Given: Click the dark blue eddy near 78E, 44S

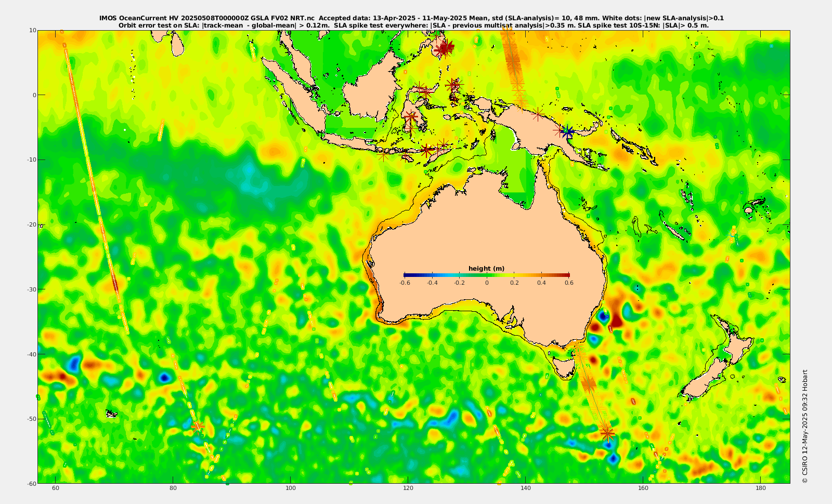Looking at the screenshot, I should (x=165, y=377).
